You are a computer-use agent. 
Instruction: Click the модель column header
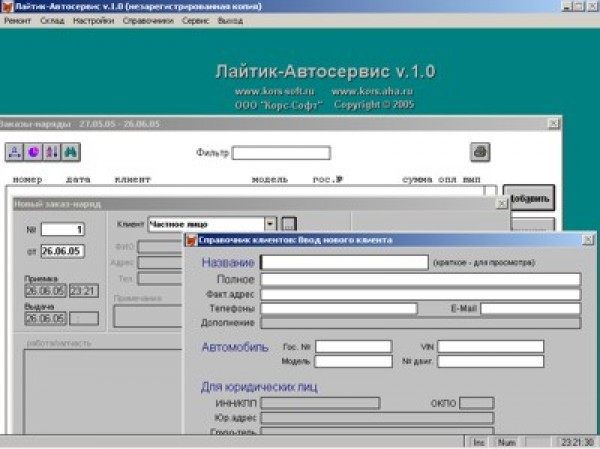270,179
